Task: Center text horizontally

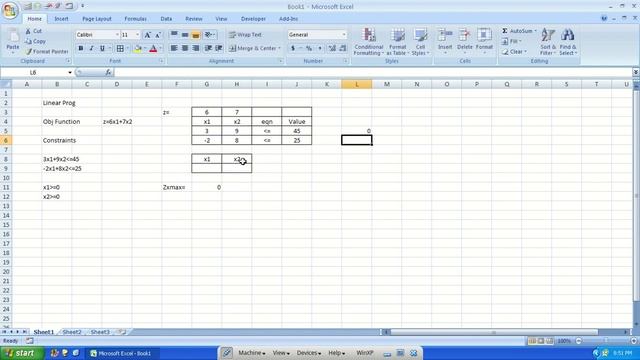Action: (185, 48)
